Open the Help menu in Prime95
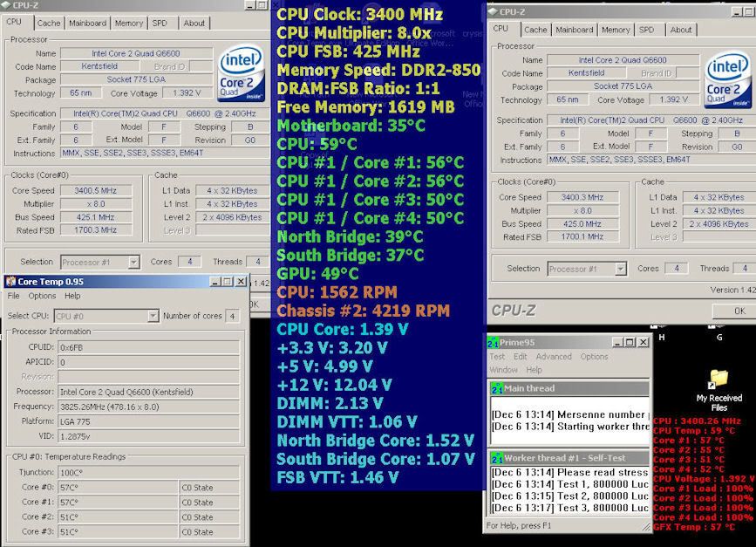This screenshot has width=756, height=547. 534,370
